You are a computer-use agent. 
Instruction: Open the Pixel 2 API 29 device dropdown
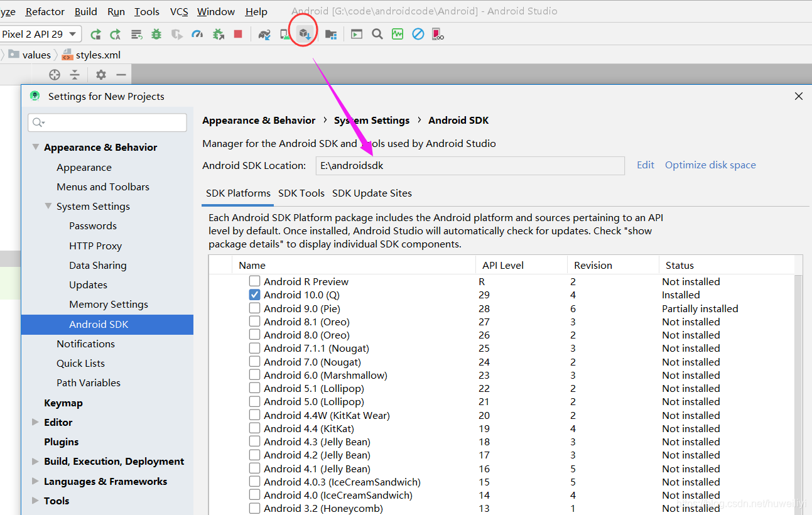(40, 34)
